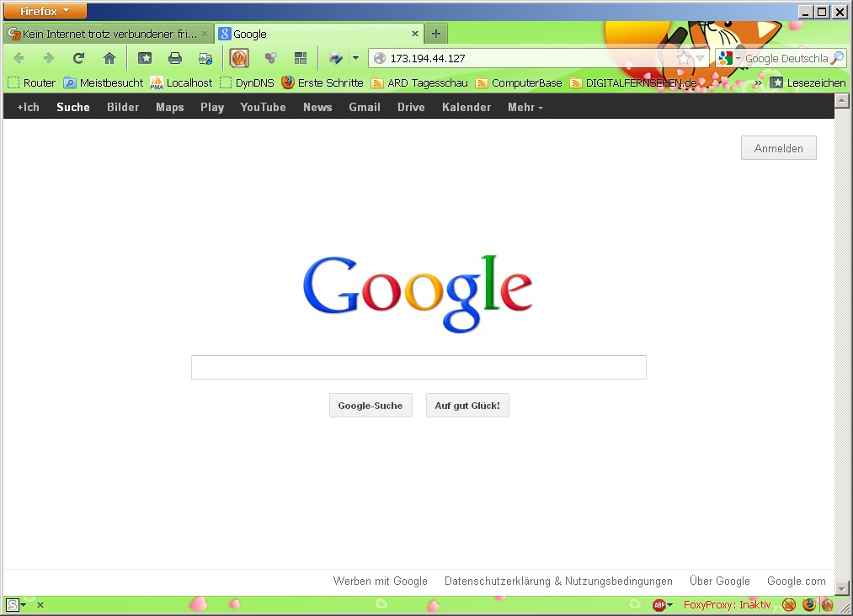Click the page-with-arrow toolbar icon

205,58
